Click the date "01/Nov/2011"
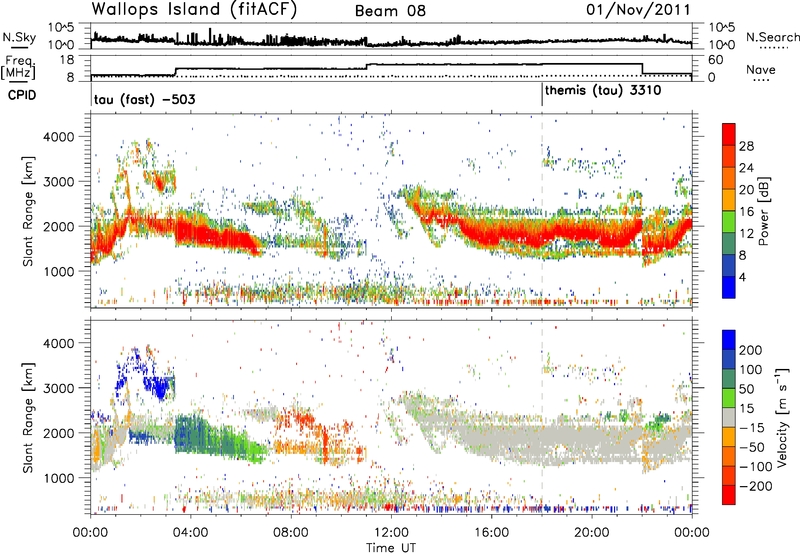800x554 pixels. pyautogui.click(x=638, y=10)
